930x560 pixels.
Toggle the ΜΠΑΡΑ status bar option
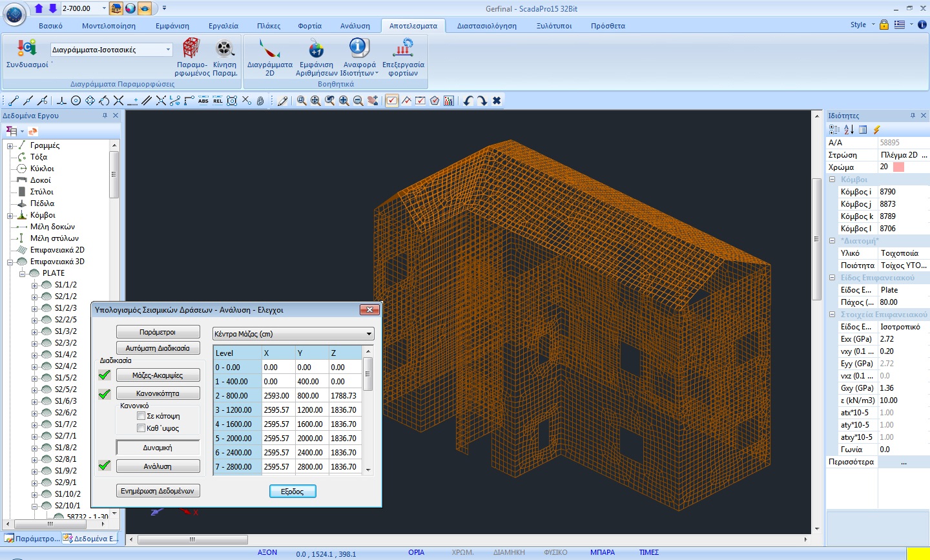click(x=602, y=552)
